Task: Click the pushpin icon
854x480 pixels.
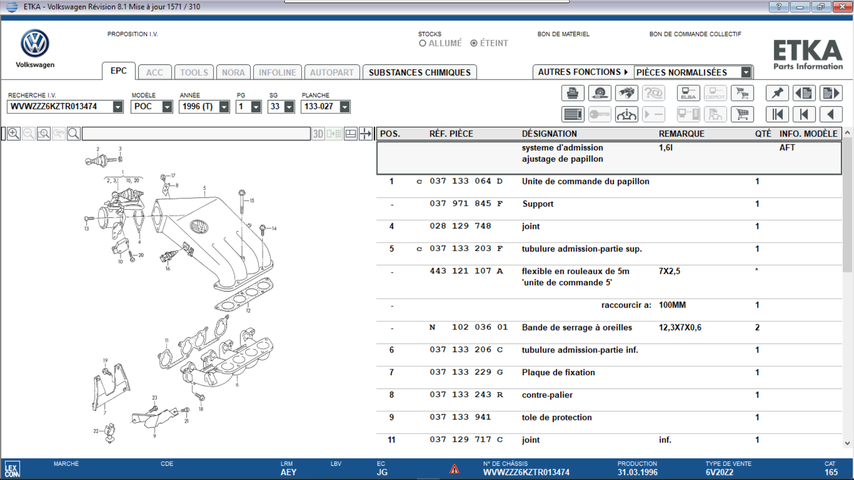Action: point(777,93)
